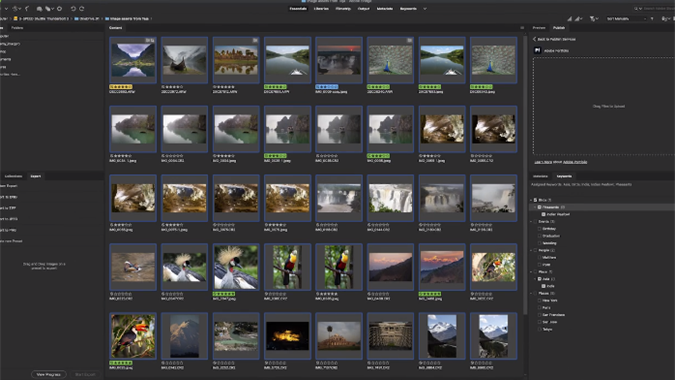Screen dimensions: 675x380
Task: Click the Keywords workspace tab
Action: [x=408, y=9]
